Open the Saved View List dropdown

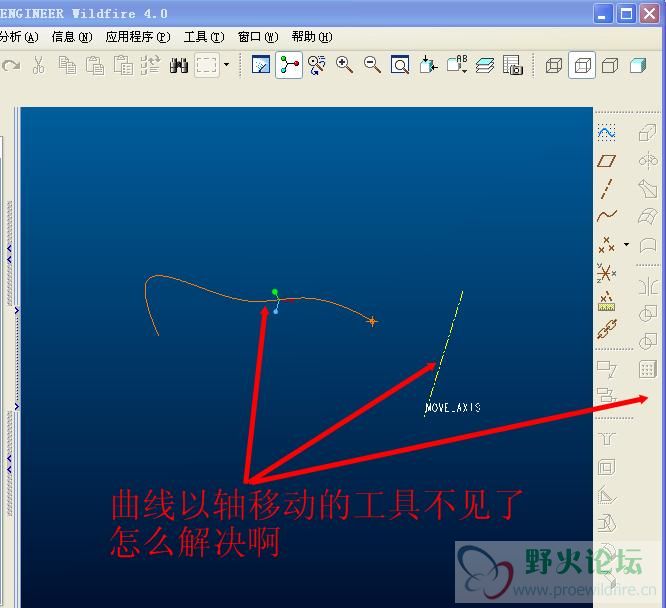tap(457, 65)
